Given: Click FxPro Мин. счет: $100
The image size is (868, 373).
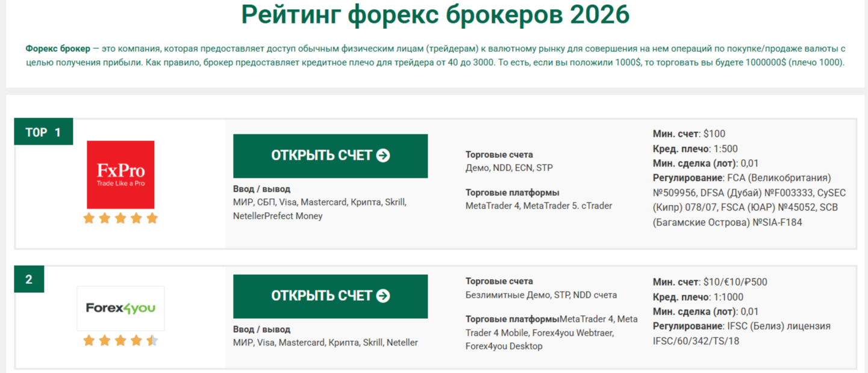Looking at the screenshot, I should click(x=689, y=134).
